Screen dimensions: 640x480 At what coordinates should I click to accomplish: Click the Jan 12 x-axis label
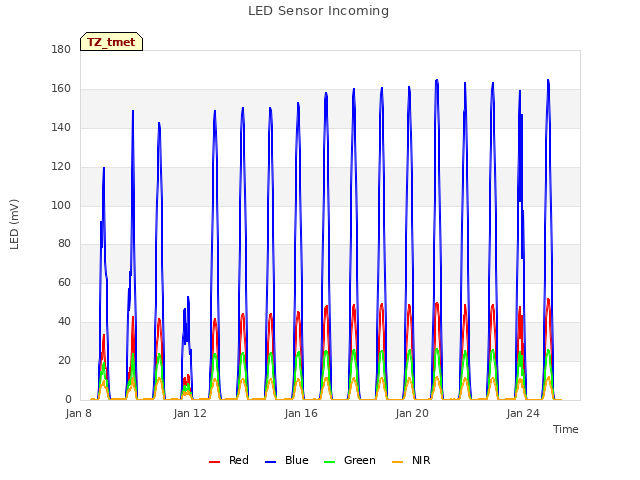[x=190, y=413]
